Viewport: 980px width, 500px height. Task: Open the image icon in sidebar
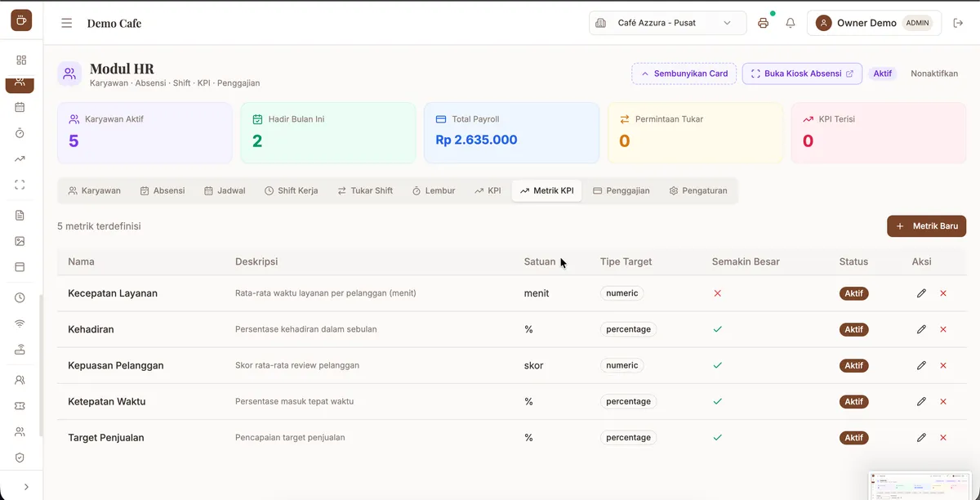tap(20, 241)
